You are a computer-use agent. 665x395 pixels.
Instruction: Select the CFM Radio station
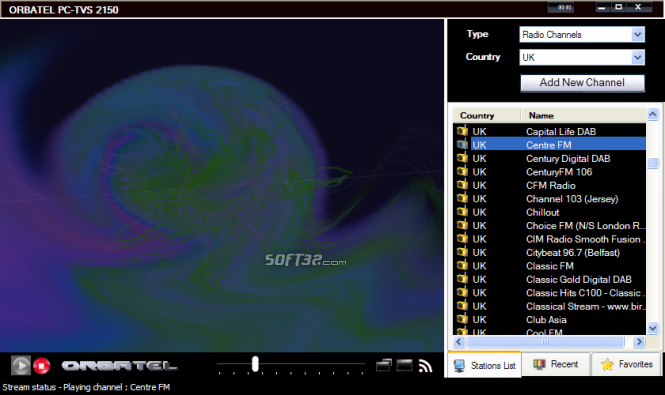point(550,185)
